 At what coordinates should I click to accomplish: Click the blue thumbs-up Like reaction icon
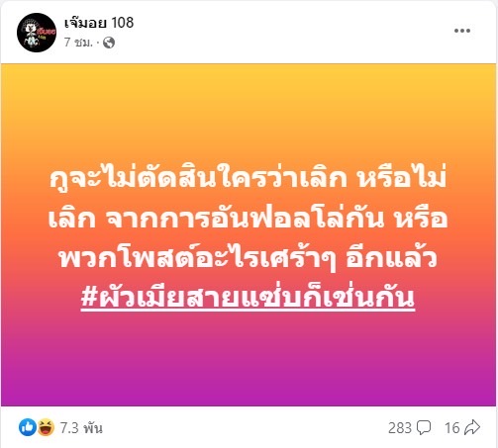(x=28, y=427)
